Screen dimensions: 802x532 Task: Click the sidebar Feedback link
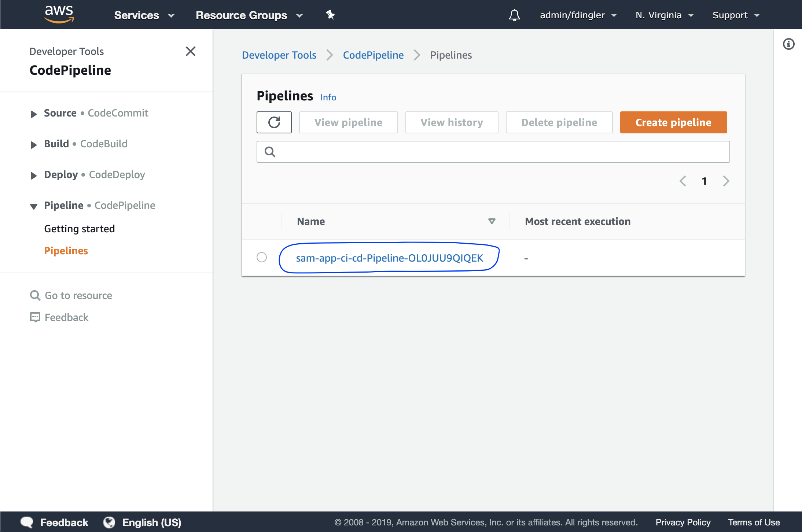pos(59,317)
